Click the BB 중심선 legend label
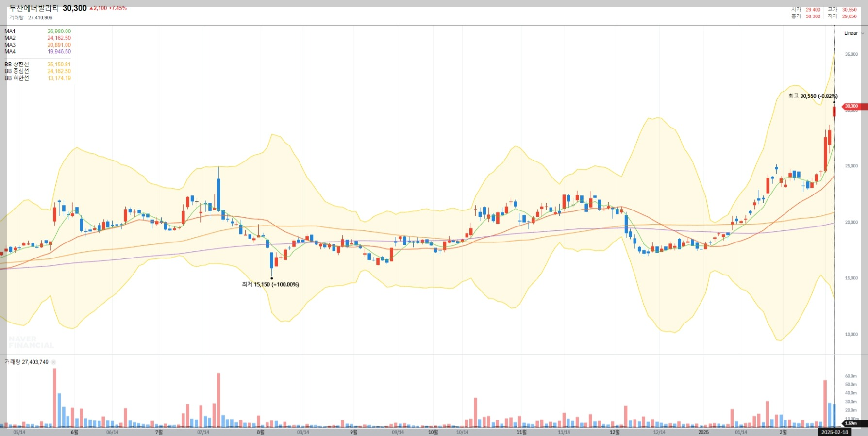Viewport: 868px width, 436px height. click(17, 71)
